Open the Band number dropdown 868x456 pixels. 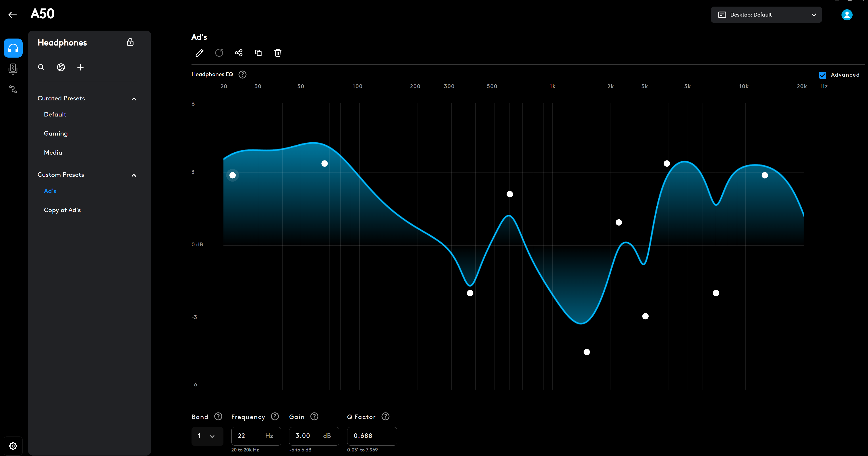click(207, 436)
